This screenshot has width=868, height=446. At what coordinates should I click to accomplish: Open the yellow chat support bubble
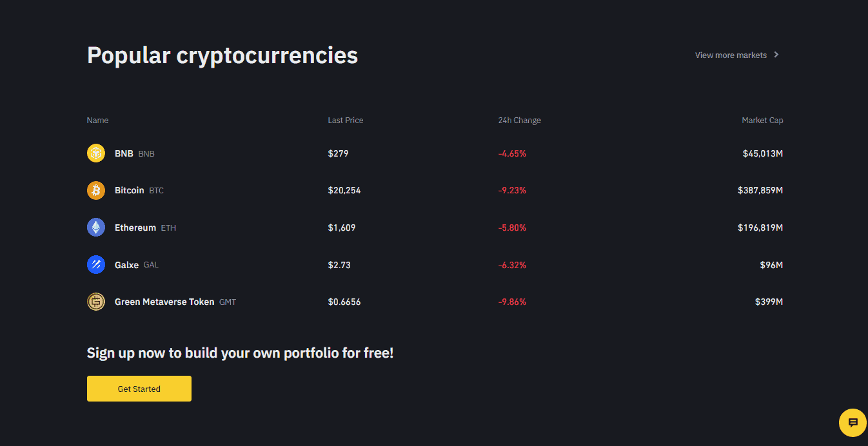pos(853,423)
